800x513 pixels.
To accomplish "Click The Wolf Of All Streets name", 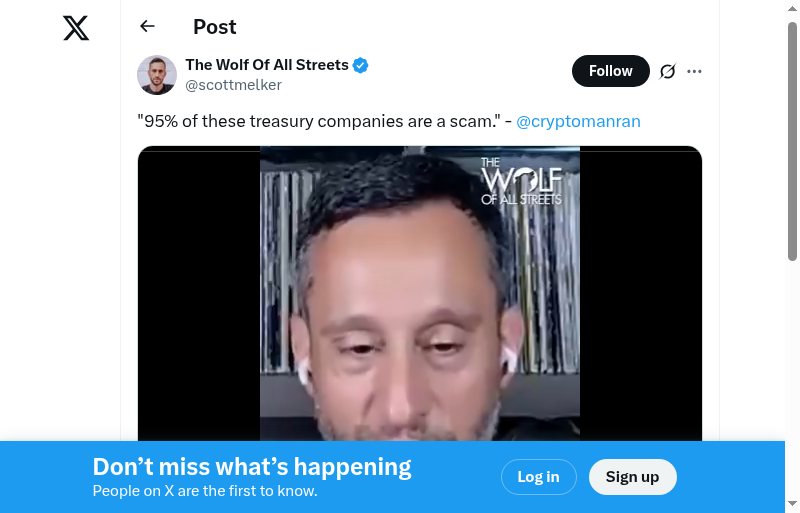I will [267, 65].
